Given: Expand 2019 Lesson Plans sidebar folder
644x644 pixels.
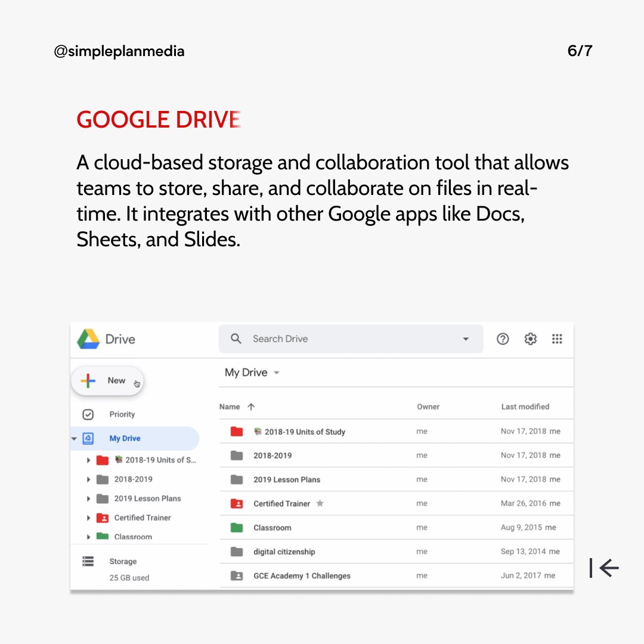Looking at the screenshot, I should [88, 499].
